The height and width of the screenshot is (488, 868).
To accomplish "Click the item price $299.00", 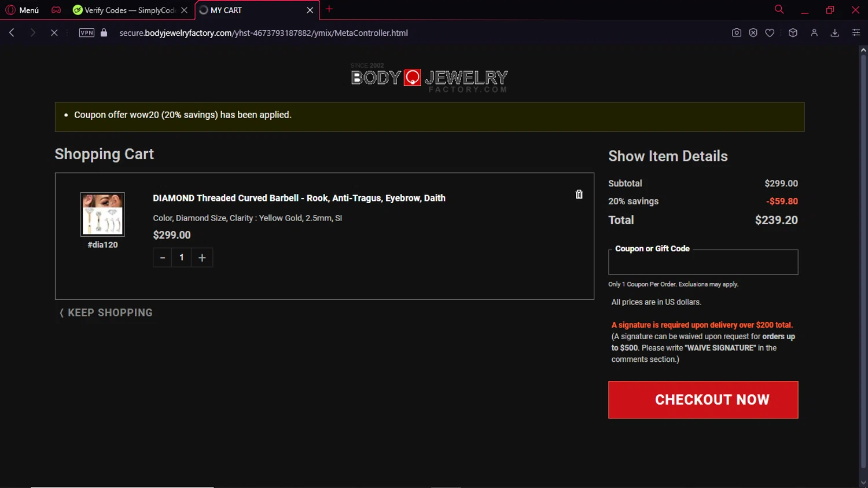I will click(172, 235).
